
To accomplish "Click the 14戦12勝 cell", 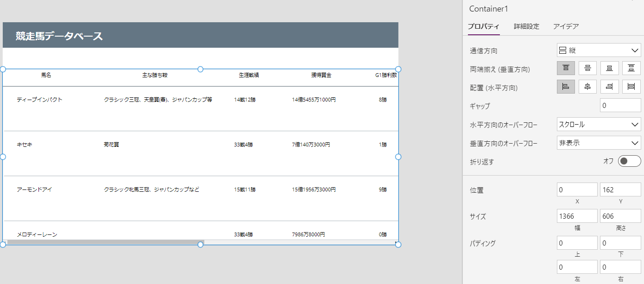I will pyautogui.click(x=245, y=100).
